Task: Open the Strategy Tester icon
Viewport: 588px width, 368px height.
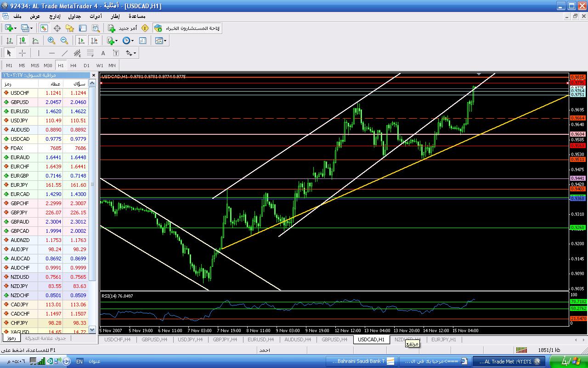Action: (95, 28)
